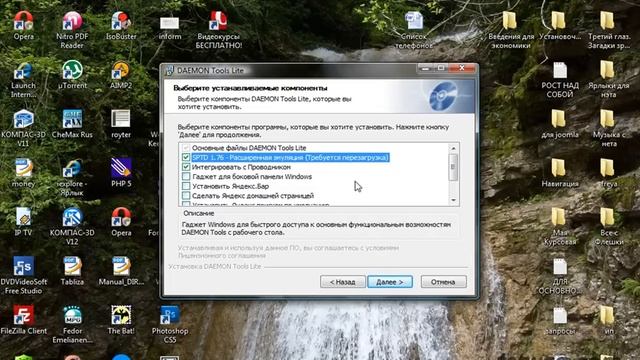Minimize the DAEMON Tools Lite installer window
The height and width of the screenshot is (360, 640).
pyautogui.click(x=425, y=68)
